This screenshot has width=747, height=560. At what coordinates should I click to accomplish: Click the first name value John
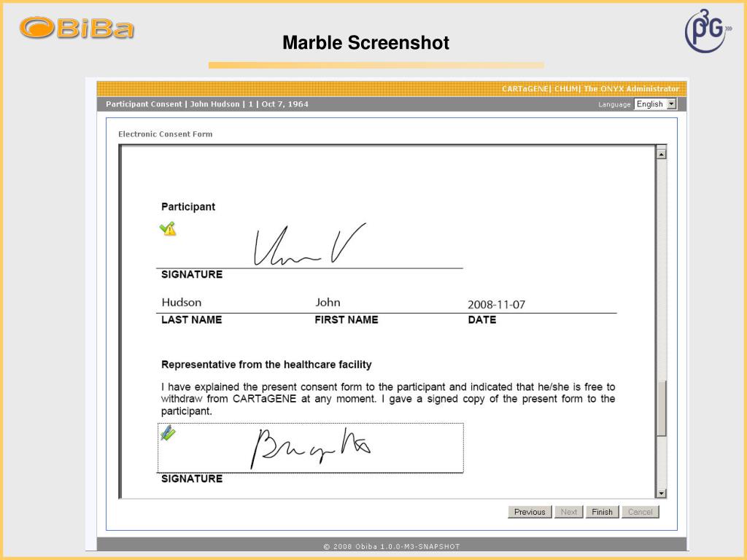tap(328, 303)
